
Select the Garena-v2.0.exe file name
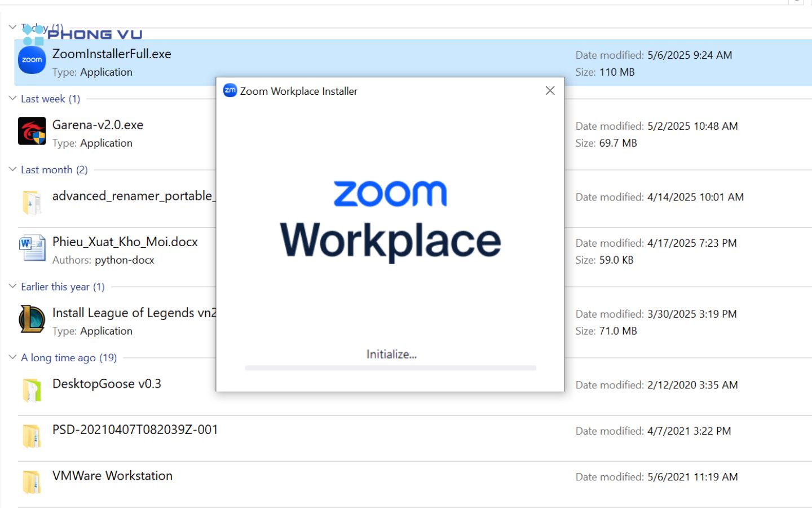pyautogui.click(x=98, y=125)
